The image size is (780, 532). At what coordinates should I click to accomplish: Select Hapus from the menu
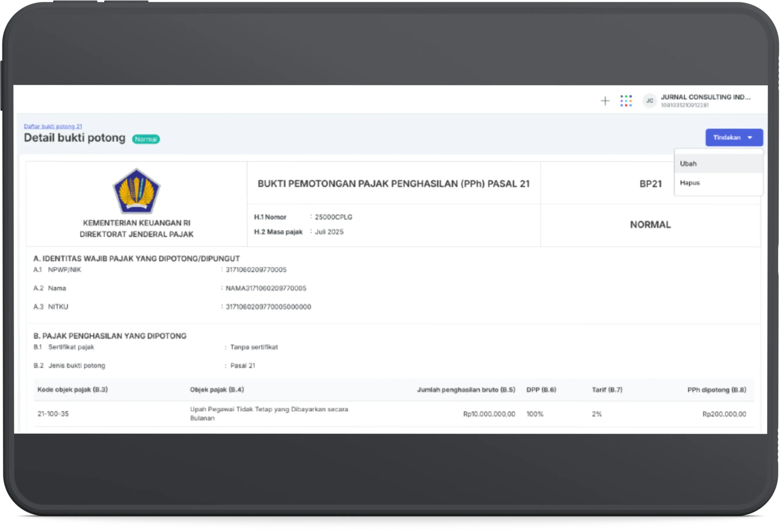coord(690,183)
